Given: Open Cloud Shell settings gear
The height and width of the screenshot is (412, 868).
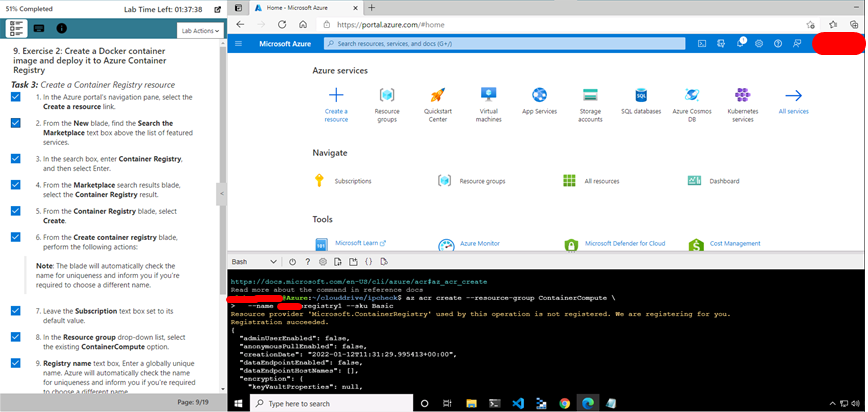Looking at the screenshot, I should click(323, 261).
